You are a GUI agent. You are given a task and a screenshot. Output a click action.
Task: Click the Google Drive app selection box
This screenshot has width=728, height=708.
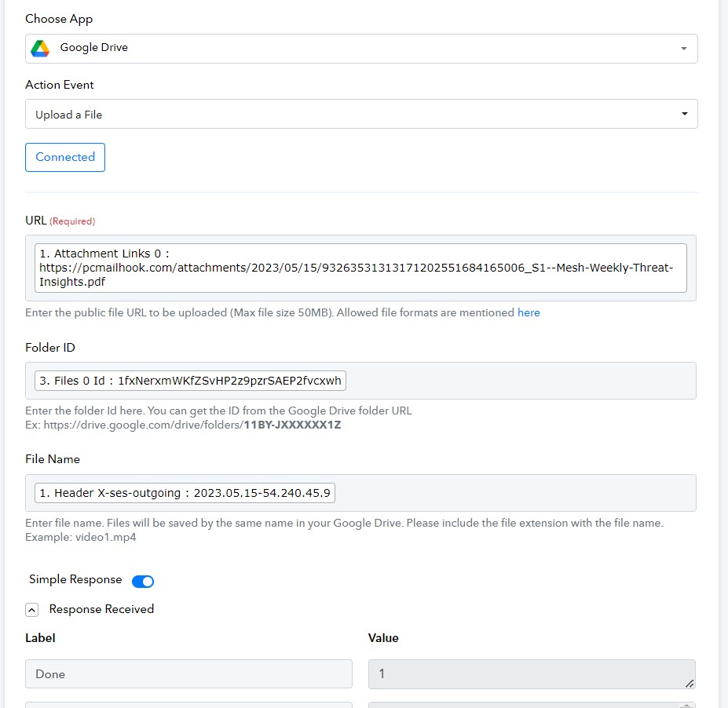point(361,49)
